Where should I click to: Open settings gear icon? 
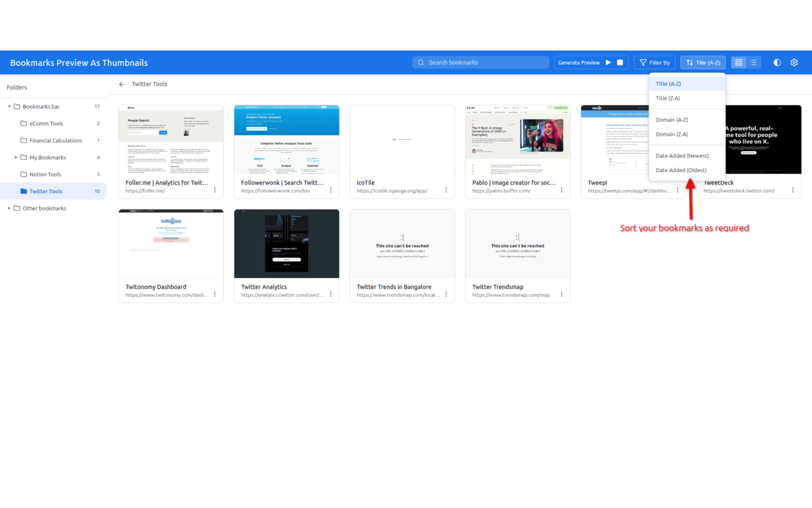794,62
